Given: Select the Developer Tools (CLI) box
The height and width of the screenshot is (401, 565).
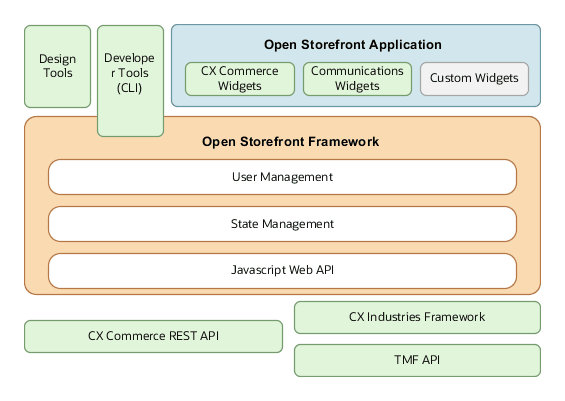Looking at the screenshot, I should (x=130, y=81).
